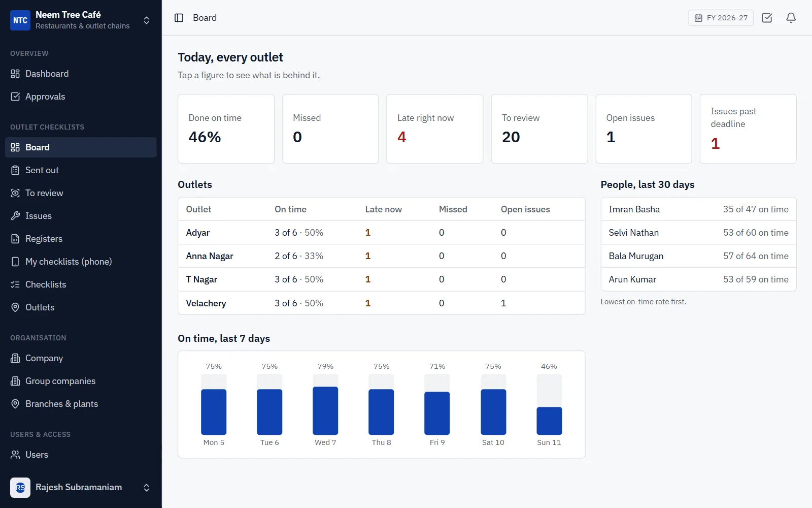Expand the Rajesh Subramaniam account menu
The height and width of the screenshot is (508, 812).
146,488
